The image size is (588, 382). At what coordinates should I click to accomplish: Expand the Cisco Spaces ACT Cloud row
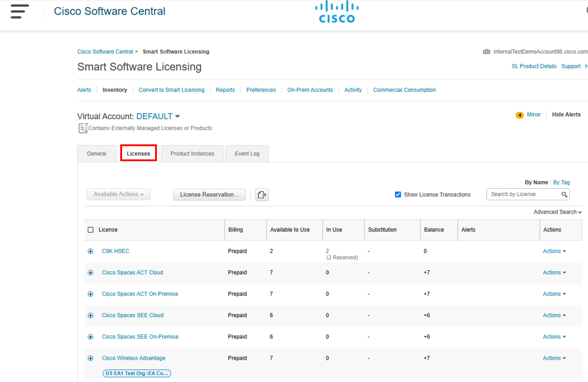(x=90, y=273)
